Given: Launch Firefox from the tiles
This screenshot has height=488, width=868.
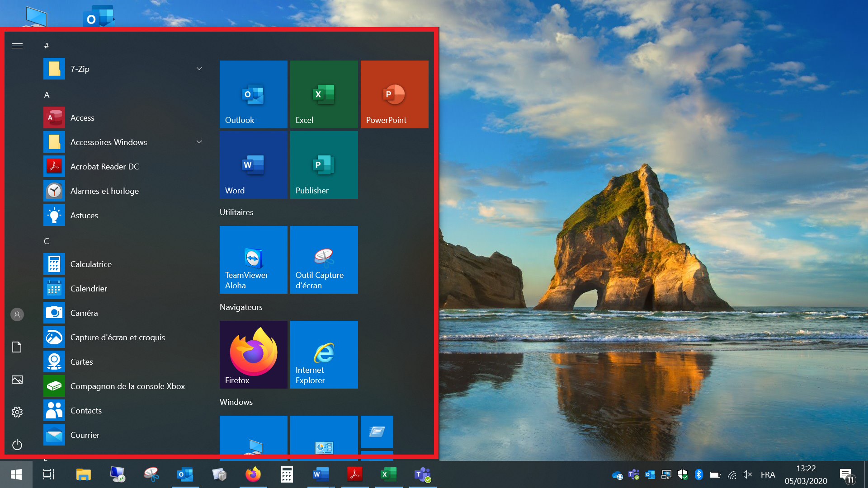Looking at the screenshot, I should [x=254, y=355].
